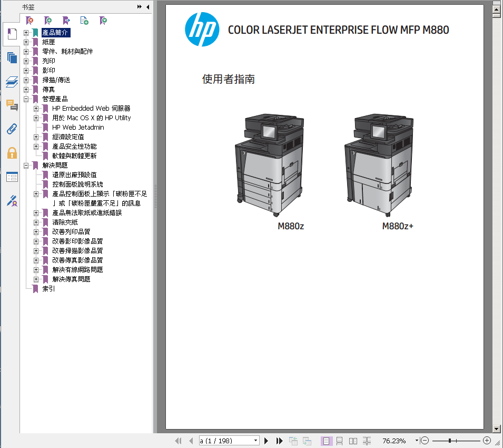This screenshot has height=448, width=503.
Task: Expand the 影印 bookmark node
Action: point(26,71)
